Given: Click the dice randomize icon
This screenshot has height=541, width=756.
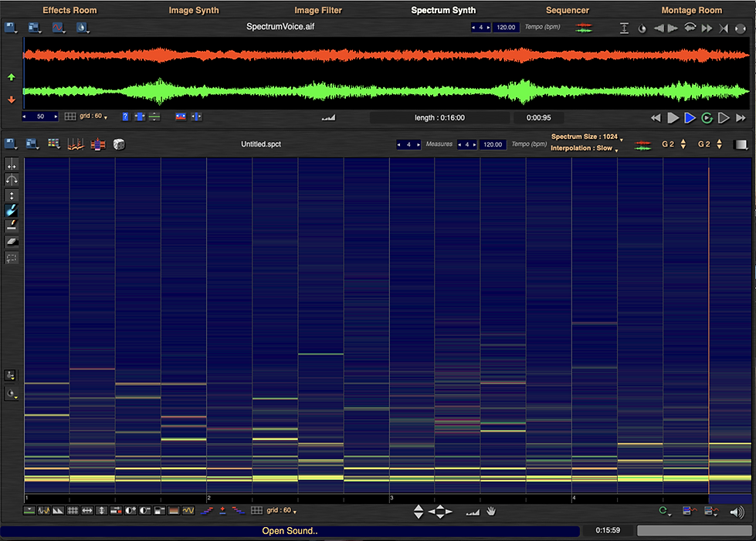Looking at the screenshot, I should (119, 144).
